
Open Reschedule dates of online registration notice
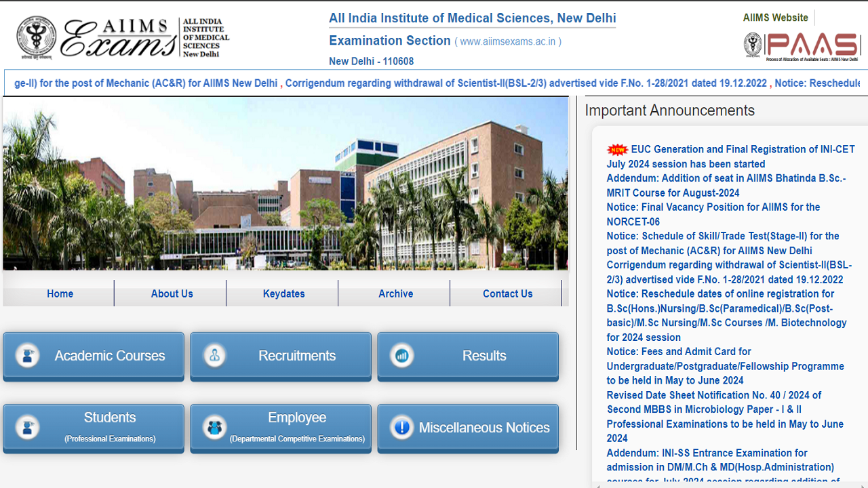pos(727,315)
